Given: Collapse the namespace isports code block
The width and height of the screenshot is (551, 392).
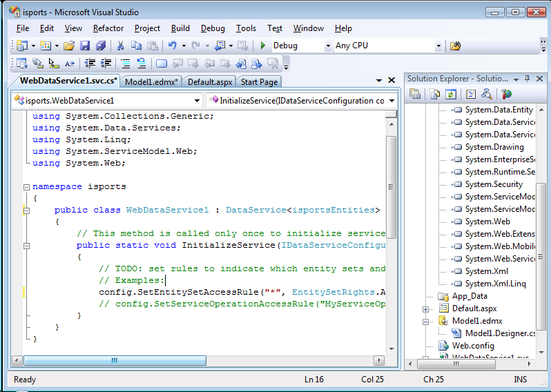Looking at the screenshot, I should pos(26,187).
